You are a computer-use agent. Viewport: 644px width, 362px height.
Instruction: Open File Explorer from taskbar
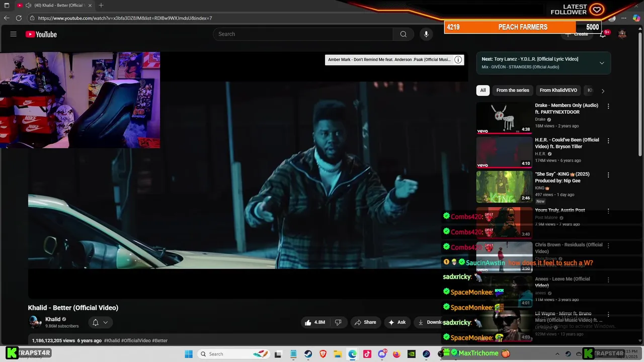(x=338, y=354)
